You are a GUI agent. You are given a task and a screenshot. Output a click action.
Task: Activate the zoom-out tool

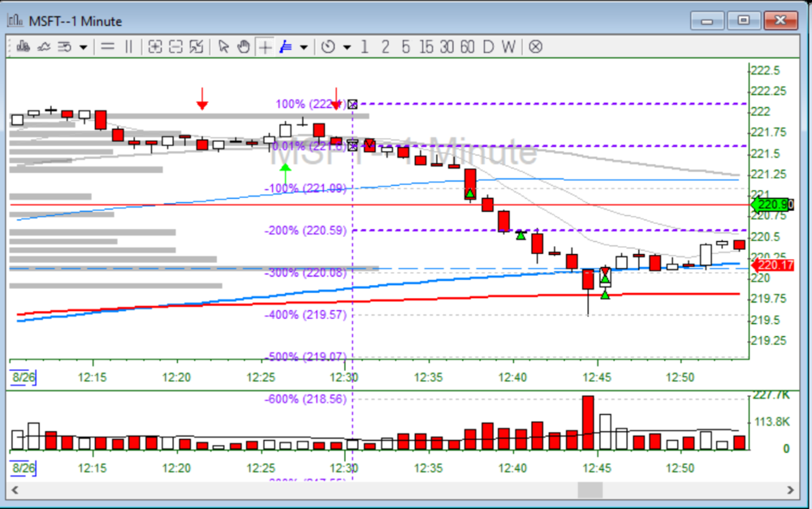pos(175,46)
